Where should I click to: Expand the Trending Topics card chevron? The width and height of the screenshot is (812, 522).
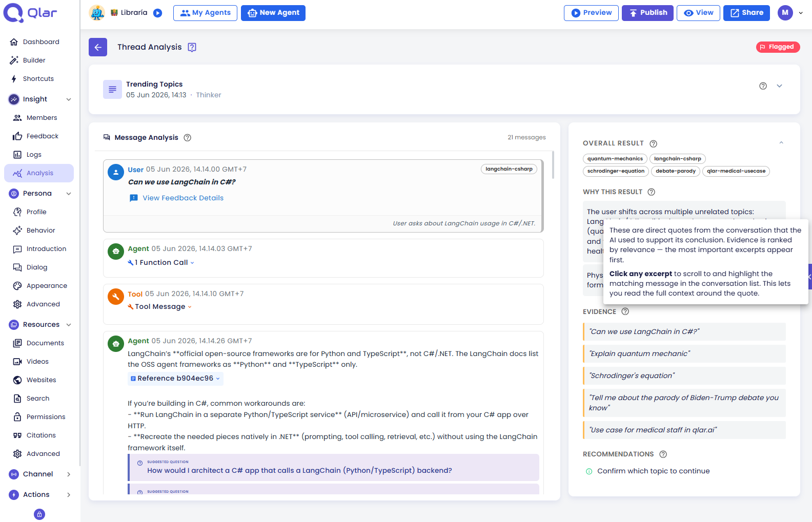click(x=779, y=86)
